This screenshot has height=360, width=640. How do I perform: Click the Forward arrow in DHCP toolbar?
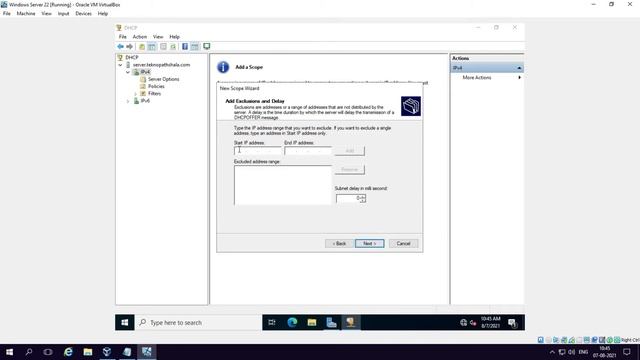[129, 47]
